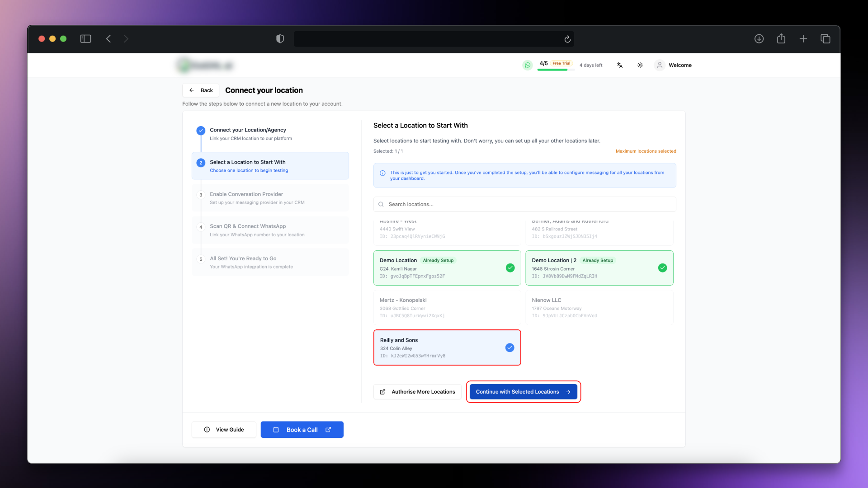The image size is (868, 488).
Task: Deselect the Reilly and Sons location checkmark
Action: point(509,347)
